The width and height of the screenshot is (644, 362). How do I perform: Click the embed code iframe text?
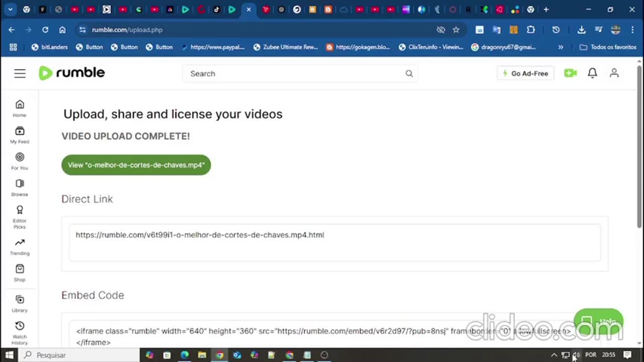pos(324,336)
